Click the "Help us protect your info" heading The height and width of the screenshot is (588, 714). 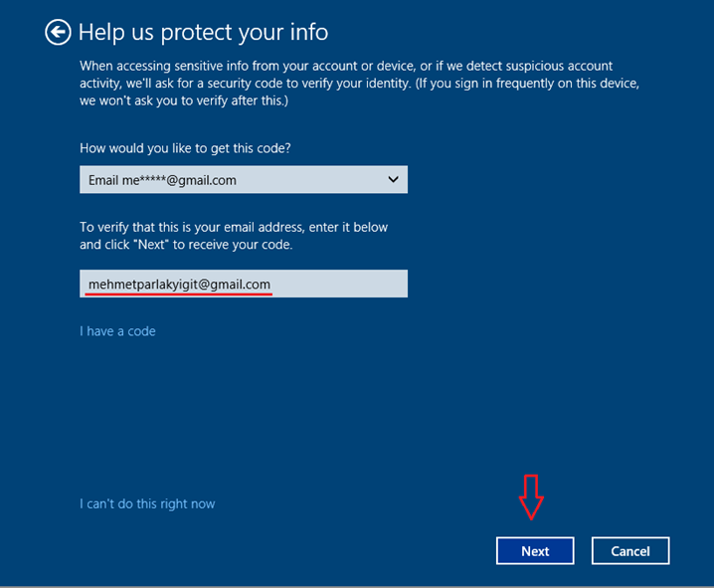pos(203,33)
